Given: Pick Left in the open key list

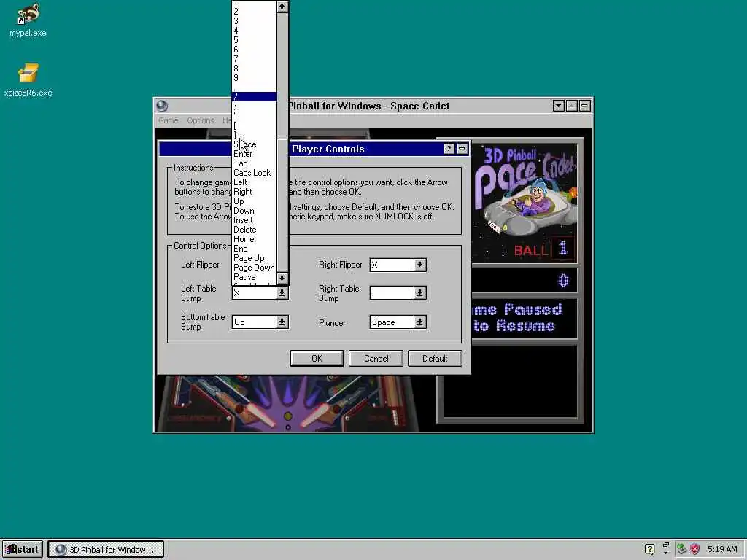Looking at the screenshot, I should pos(254,182).
